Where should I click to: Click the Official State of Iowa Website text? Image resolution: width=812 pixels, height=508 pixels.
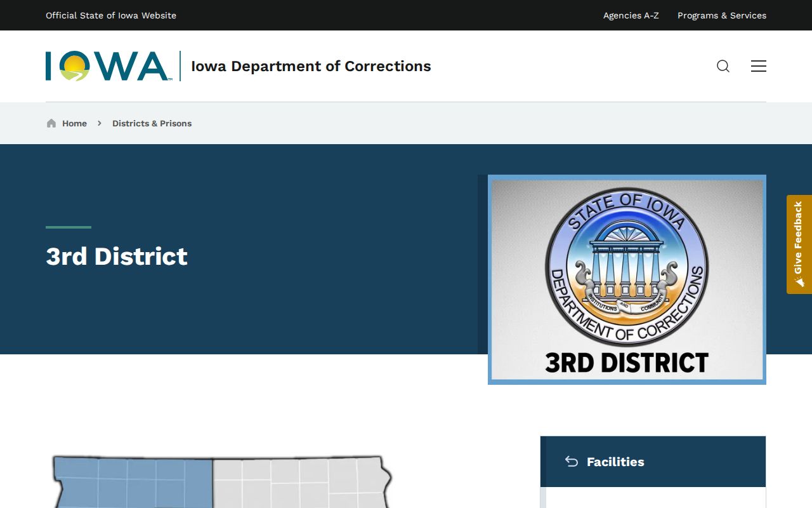point(111,15)
